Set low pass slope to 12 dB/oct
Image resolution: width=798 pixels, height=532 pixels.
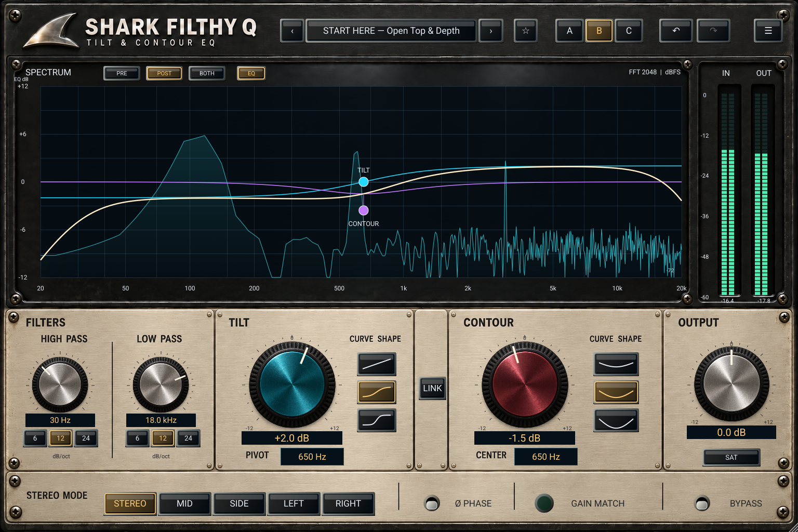point(163,438)
